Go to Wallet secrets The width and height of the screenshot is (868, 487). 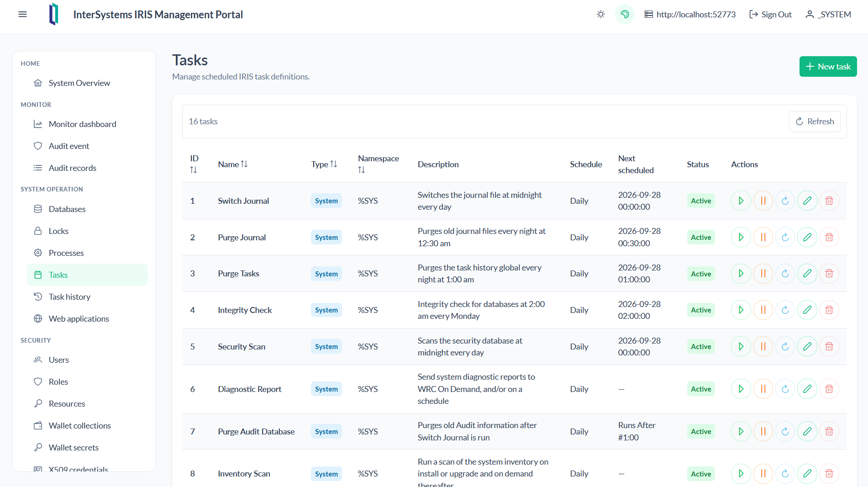[87, 447]
